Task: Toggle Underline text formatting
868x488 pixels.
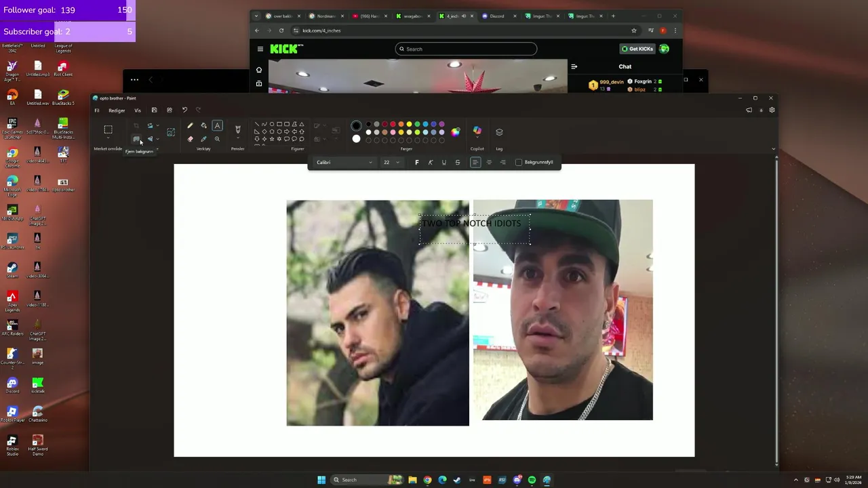Action: coord(443,162)
